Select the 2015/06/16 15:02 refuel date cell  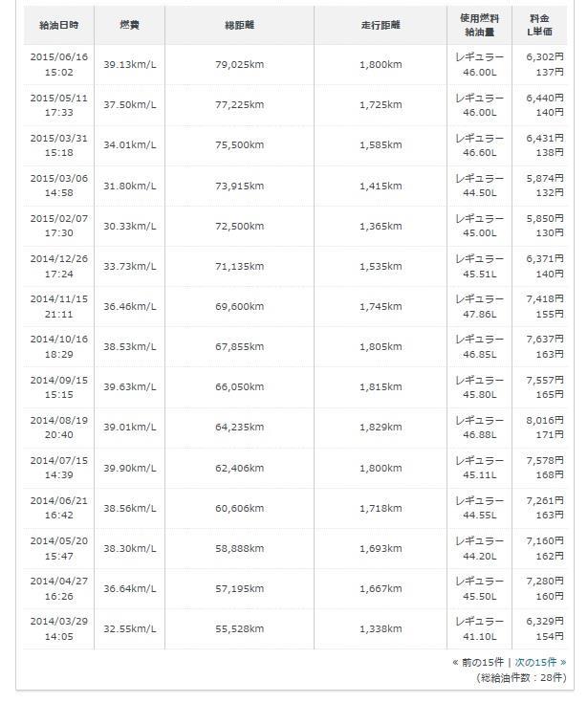click(x=58, y=65)
